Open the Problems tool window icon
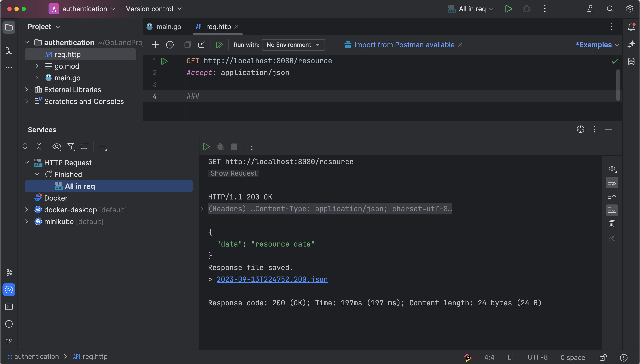 [x=9, y=324]
